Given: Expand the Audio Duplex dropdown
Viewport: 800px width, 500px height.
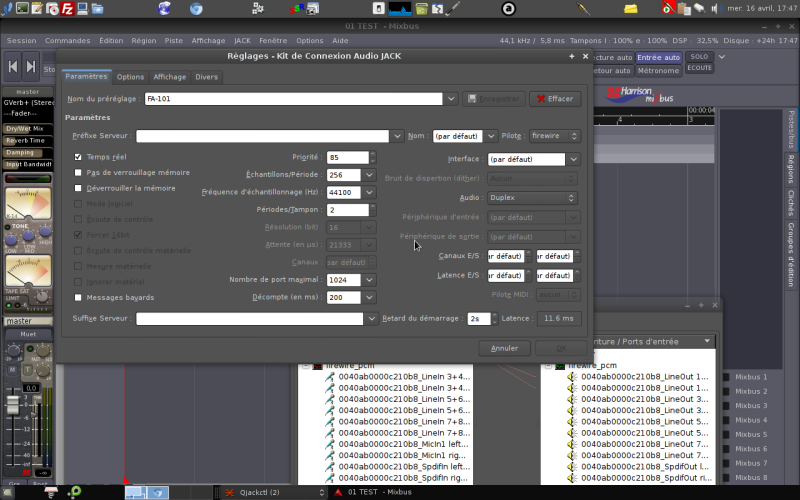Looking at the screenshot, I should tap(532, 198).
